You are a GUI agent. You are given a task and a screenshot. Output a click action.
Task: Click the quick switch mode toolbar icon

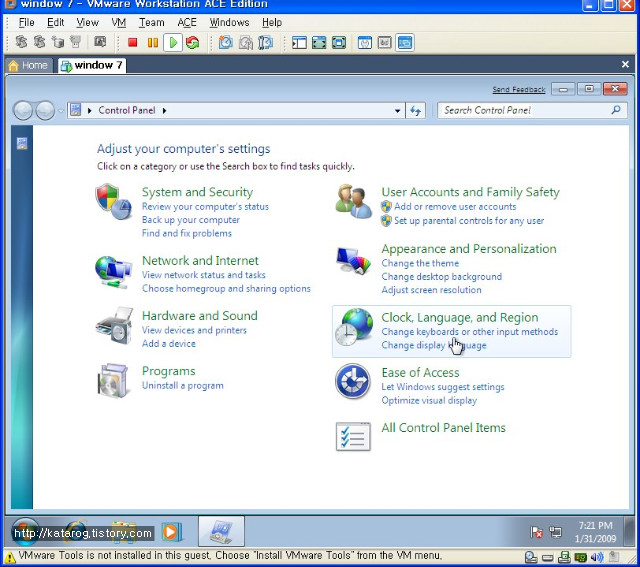pyautogui.click(x=339, y=42)
